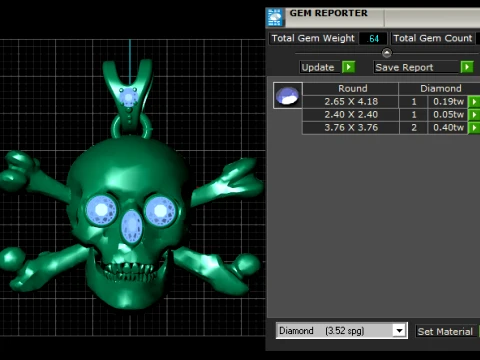Click the green arrow beside Save Report

pyautogui.click(x=467, y=67)
